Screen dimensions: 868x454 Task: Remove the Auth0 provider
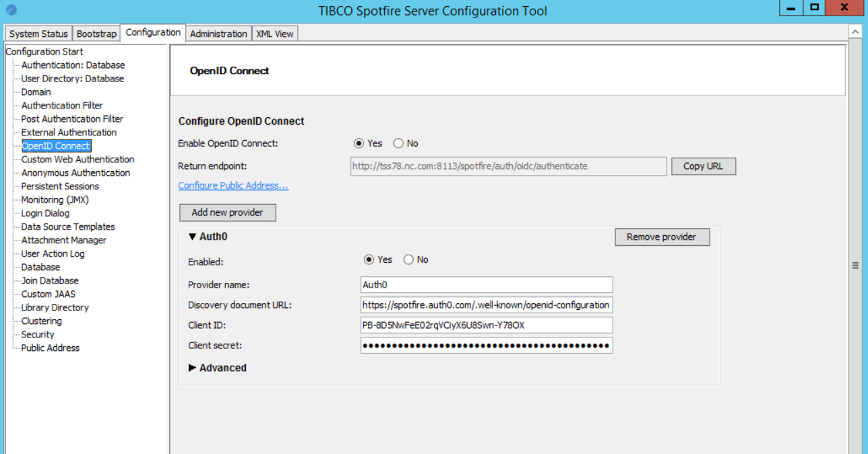point(662,237)
